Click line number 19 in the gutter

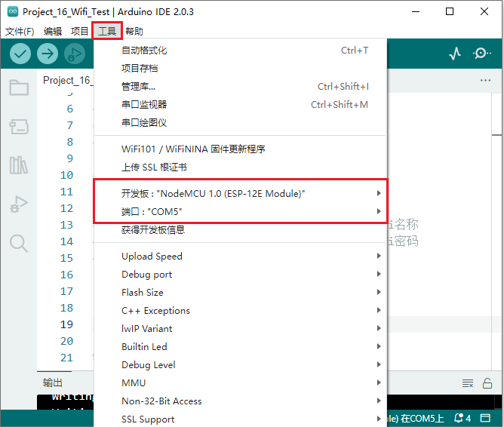pyautogui.click(x=67, y=324)
